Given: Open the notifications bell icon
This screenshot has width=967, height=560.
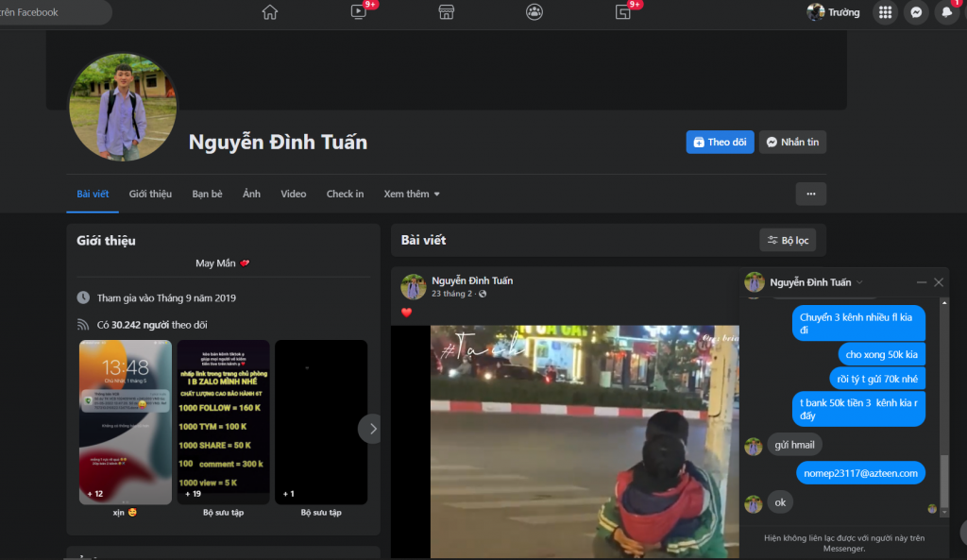Looking at the screenshot, I should pyautogui.click(x=946, y=12).
